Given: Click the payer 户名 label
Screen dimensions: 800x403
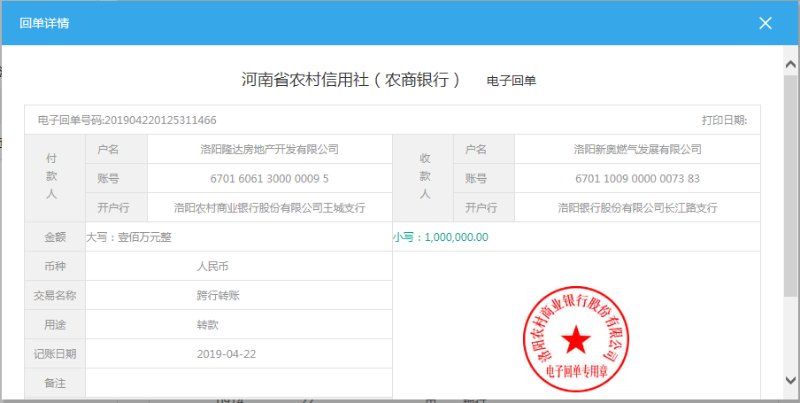Looking at the screenshot, I should [108, 149].
